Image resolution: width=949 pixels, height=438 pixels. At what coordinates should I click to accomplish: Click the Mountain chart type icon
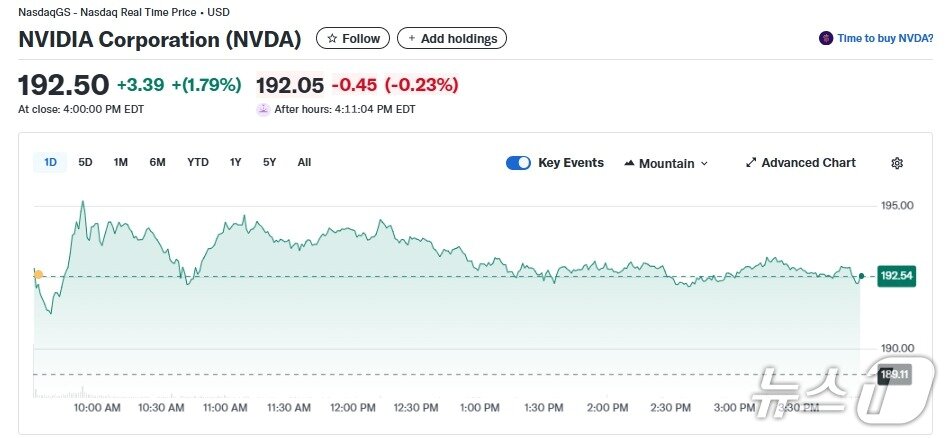coord(629,163)
